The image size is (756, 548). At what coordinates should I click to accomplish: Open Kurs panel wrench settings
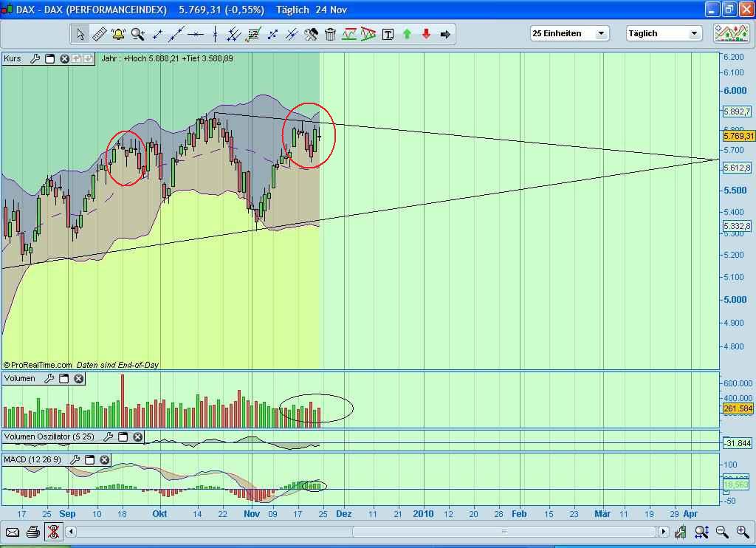(x=35, y=59)
